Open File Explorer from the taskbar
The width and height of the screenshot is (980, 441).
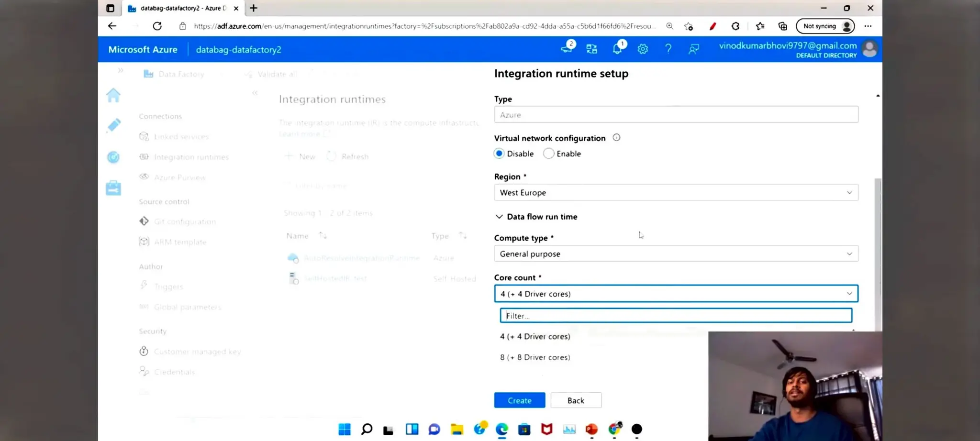tap(457, 429)
